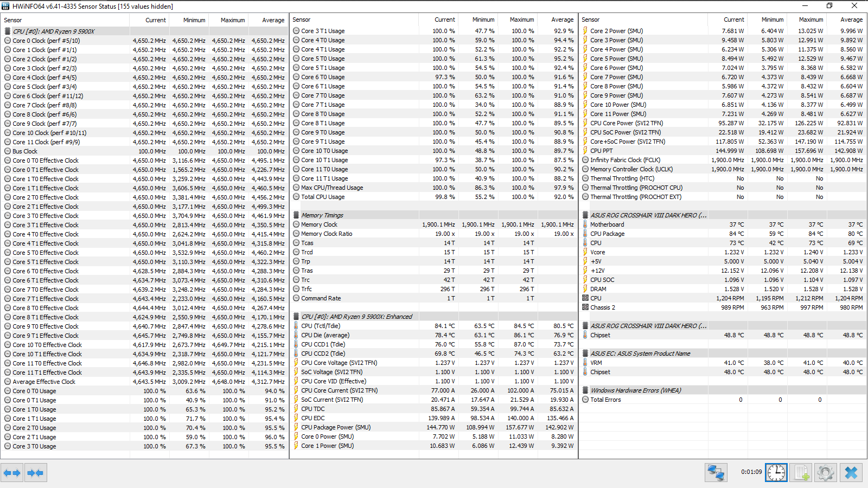This screenshot has height=488, width=868.
Task: Click the lightning icon beside SoC Current (SVI2 TFN)
Action: 296,400
